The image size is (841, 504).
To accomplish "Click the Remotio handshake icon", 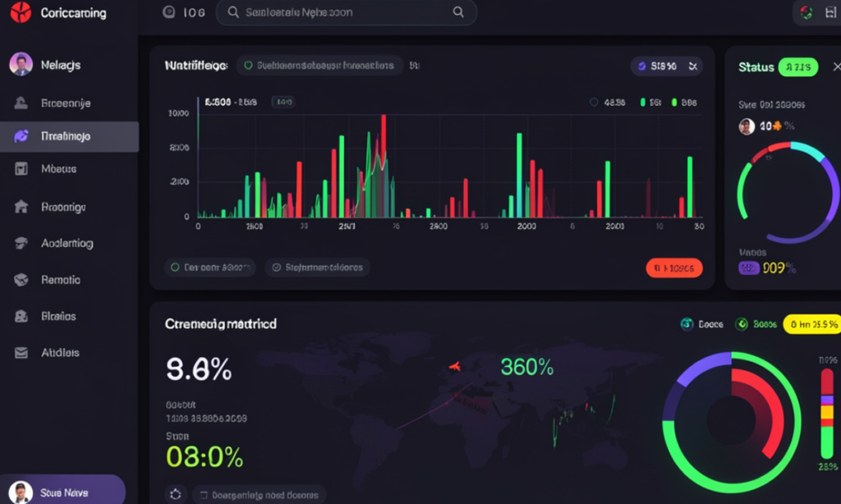I will tap(21, 280).
